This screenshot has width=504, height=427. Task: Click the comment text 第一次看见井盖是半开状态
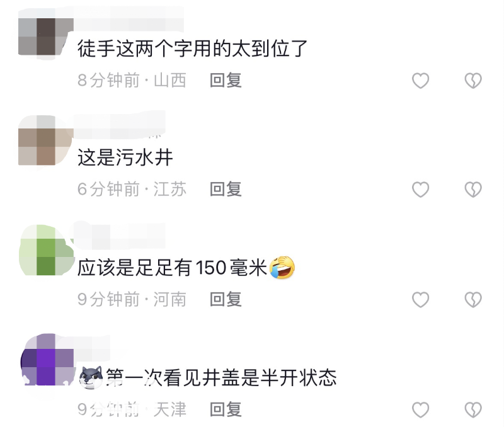pos(221,377)
